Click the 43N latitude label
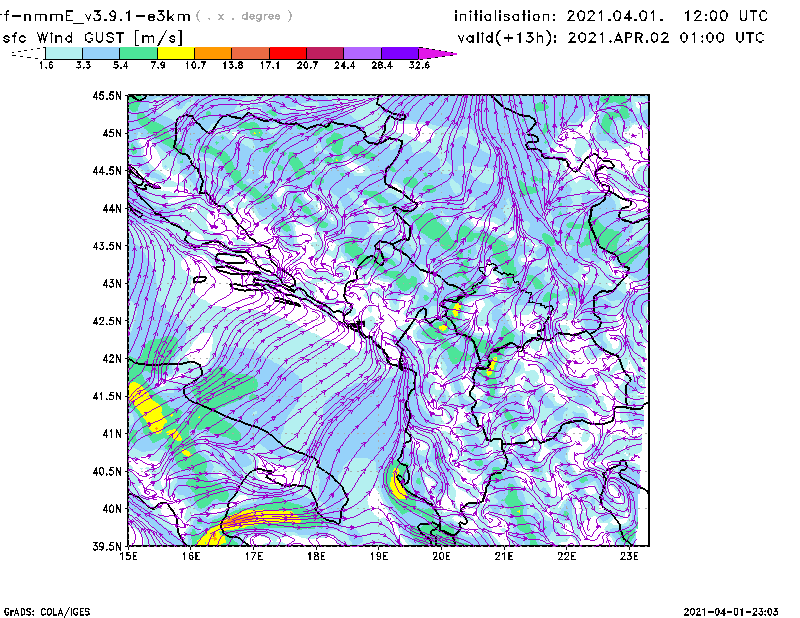800x618 pixels. [112, 283]
